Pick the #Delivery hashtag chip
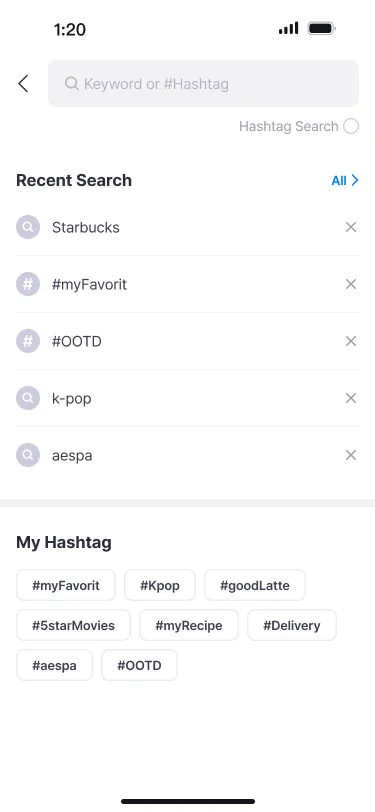Screen dimensions: 375x812 pos(292,626)
